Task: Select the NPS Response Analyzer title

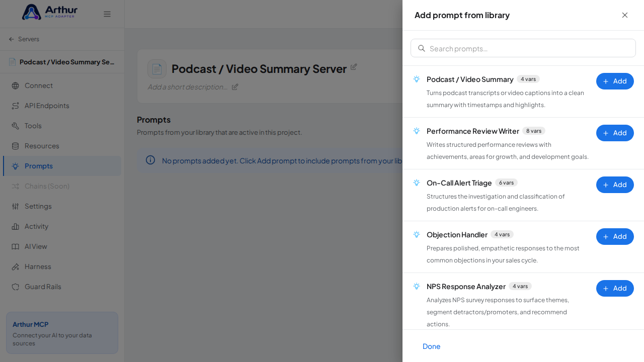Action: click(x=466, y=287)
